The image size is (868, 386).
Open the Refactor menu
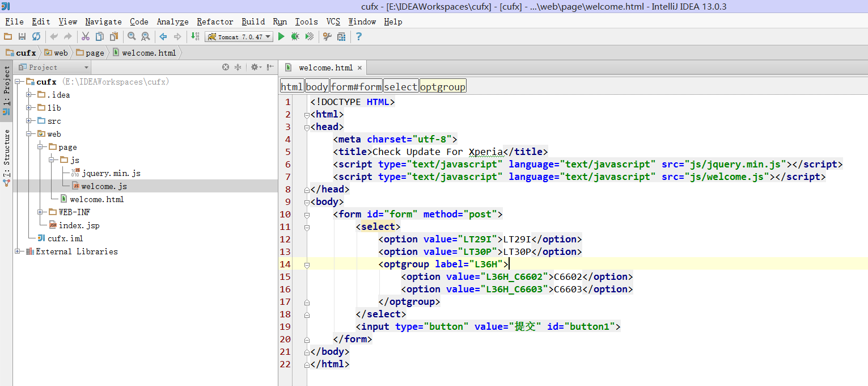215,22
